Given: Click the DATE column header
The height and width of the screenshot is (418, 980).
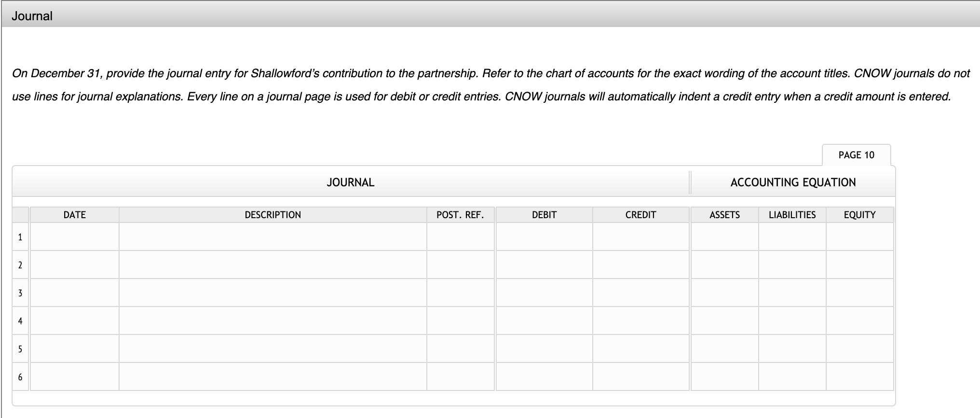Looking at the screenshot, I should (x=74, y=215).
